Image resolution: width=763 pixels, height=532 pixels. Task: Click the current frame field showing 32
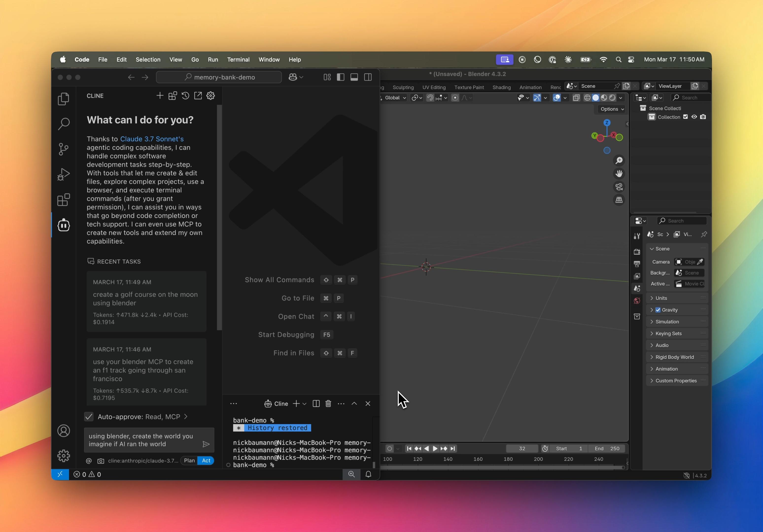coord(522,449)
